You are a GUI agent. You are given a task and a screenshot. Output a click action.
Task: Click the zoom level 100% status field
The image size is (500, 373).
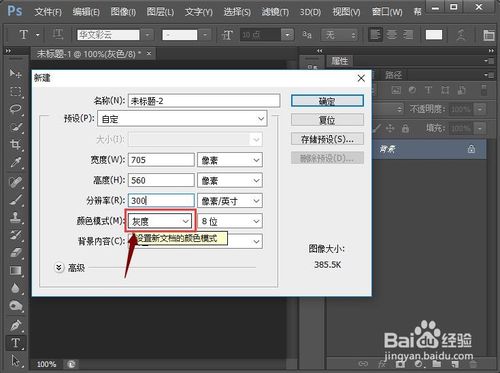pos(46,364)
